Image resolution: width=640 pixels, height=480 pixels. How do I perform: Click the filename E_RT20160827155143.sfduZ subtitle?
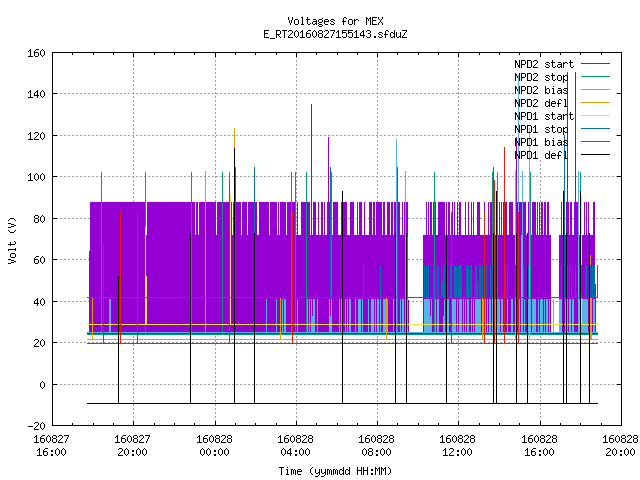pos(335,34)
